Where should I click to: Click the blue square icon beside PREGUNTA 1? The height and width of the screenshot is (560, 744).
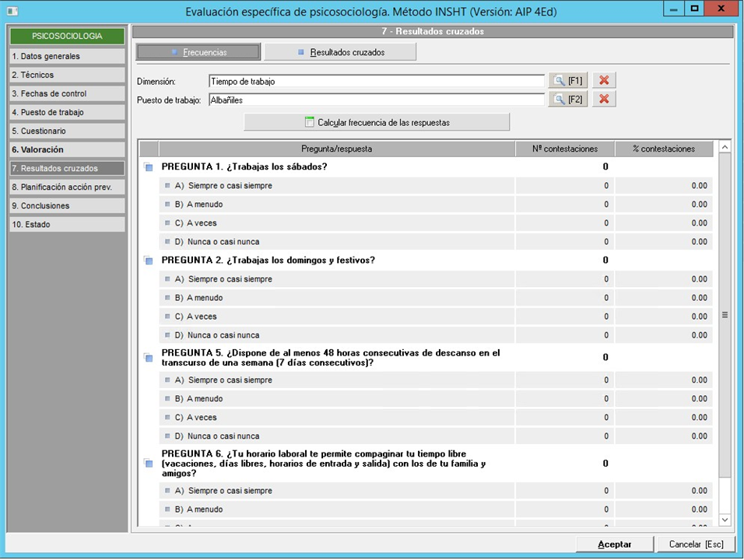point(149,167)
